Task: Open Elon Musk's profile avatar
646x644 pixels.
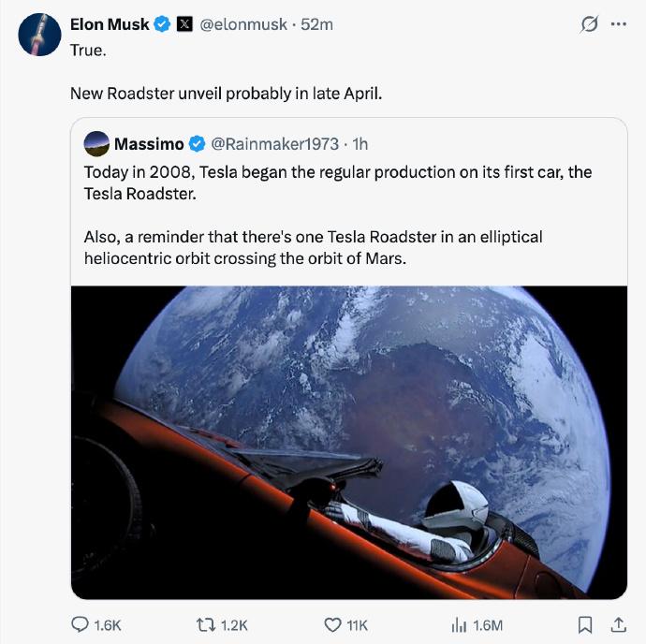Action: point(39,35)
